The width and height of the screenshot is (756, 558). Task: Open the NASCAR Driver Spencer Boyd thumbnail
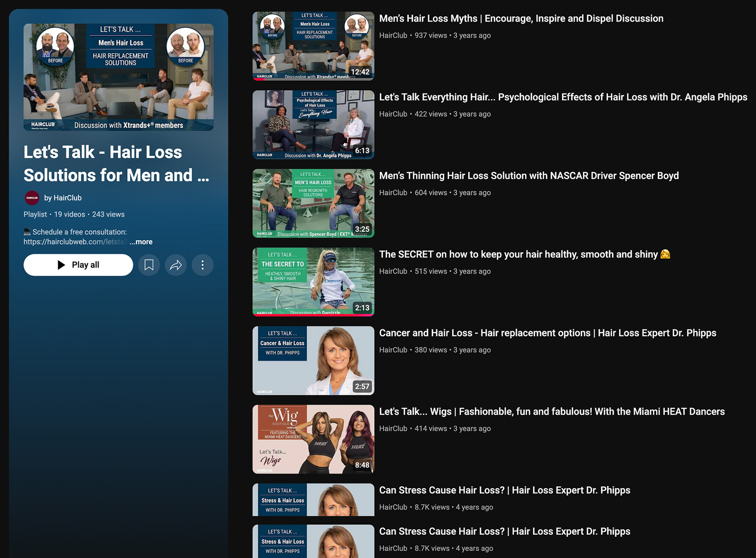click(x=313, y=203)
